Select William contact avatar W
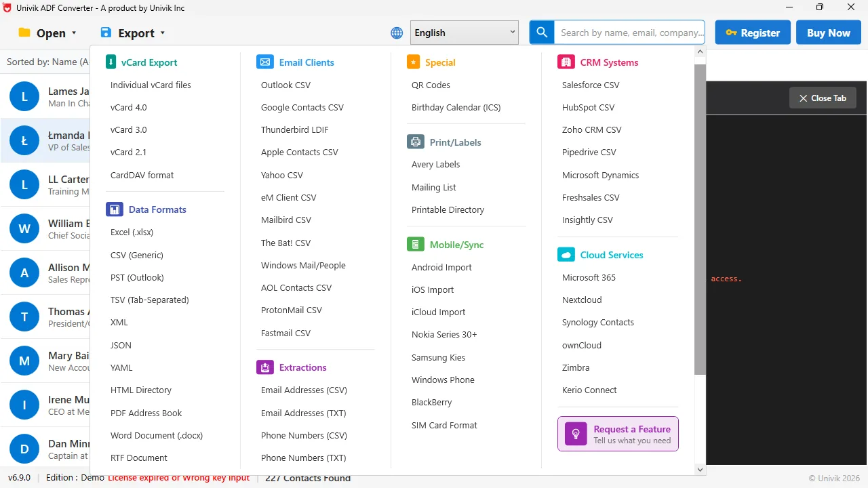Screen dimensions: 868x488 (x=24, y=229)
